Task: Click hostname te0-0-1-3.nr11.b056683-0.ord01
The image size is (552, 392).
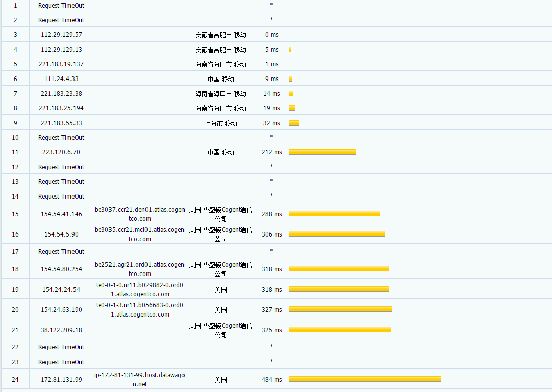Action: click(140, 310)
